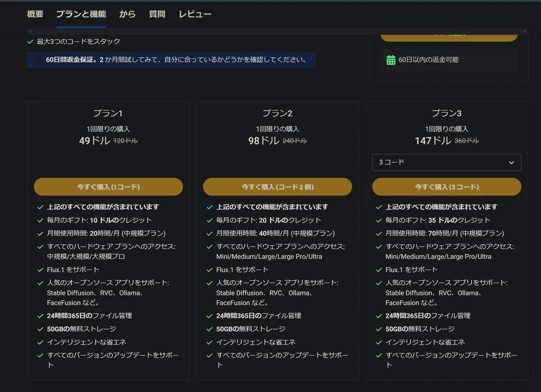Click checkmark beside プラン1 毎月のギフト 10ドル
This screenshot has width=541, height=392.
coord(40,220)
